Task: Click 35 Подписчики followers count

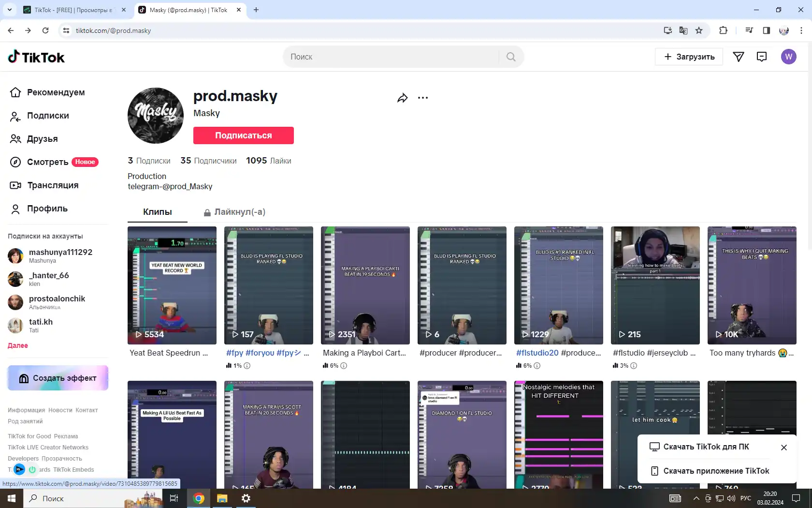Action: click(208, 161)
